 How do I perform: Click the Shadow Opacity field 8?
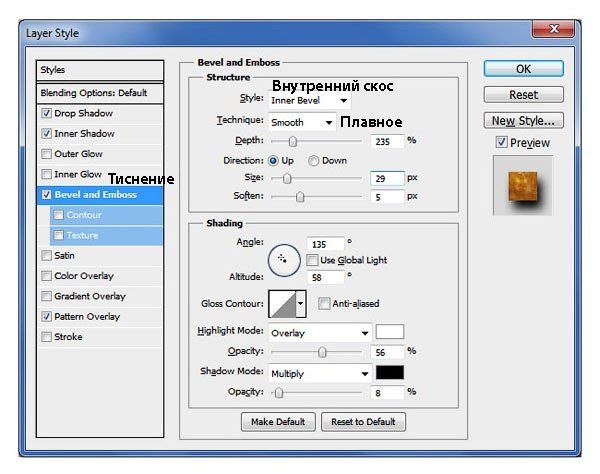point(387,393)
